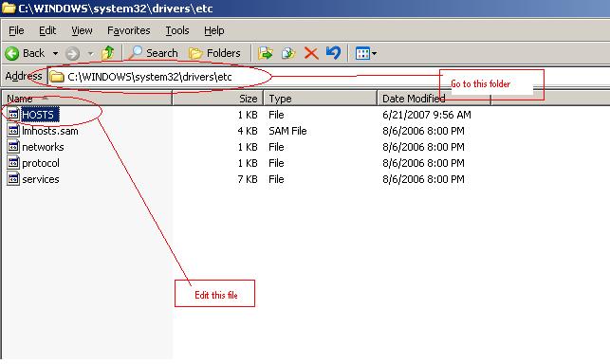The image size is (610, 364).
Task: Click the Copy To folder icon
Action: click(288, 53)
